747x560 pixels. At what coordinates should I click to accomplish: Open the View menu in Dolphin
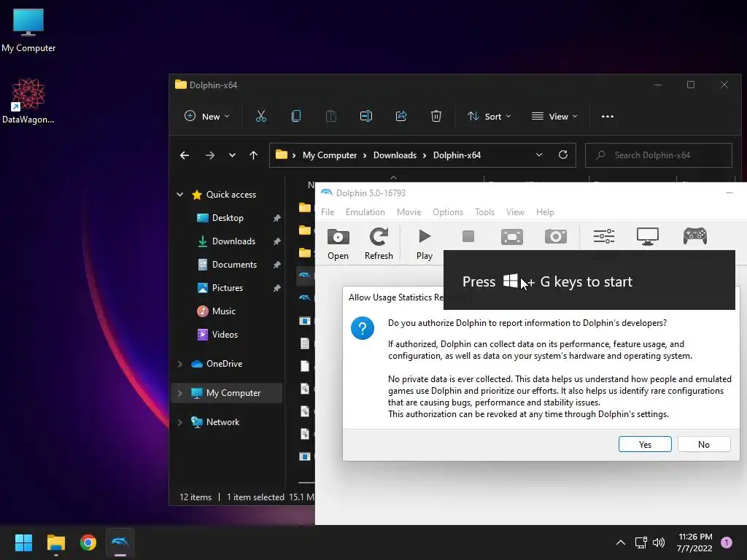[515, 212]
